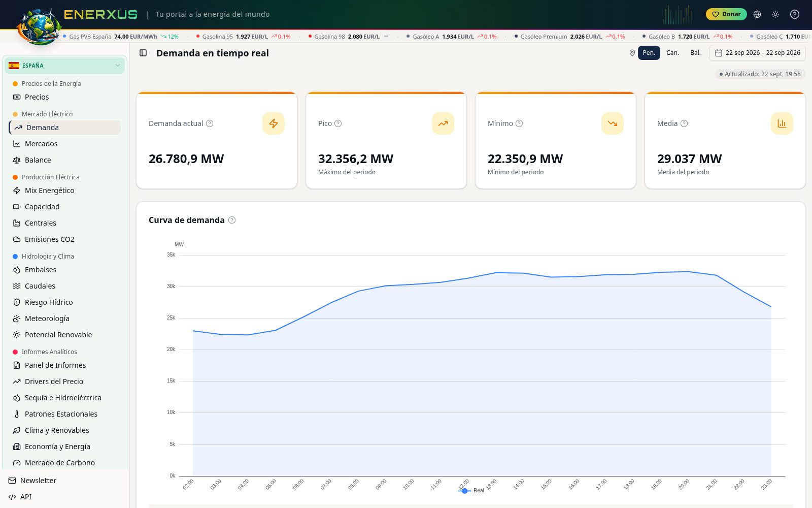Open Economía y Energía report

coord(64,447)
